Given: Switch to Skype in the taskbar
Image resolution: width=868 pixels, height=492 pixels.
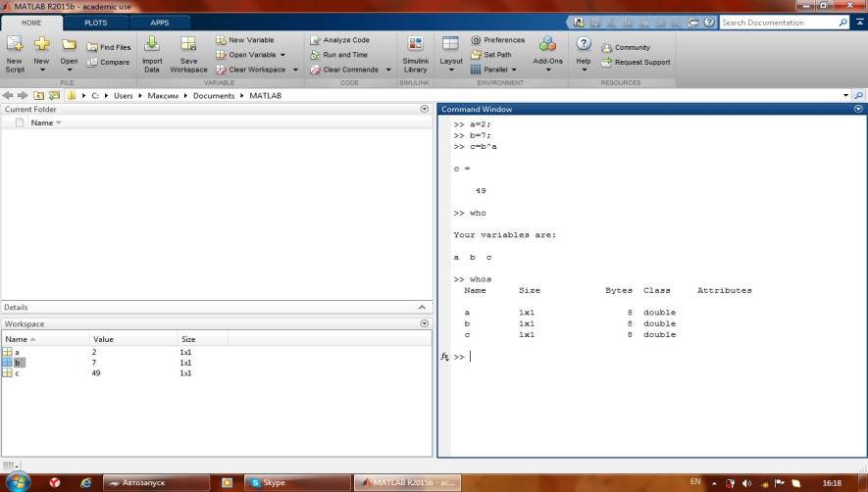Looking at the screenshot, I should (x=298, y=482).
